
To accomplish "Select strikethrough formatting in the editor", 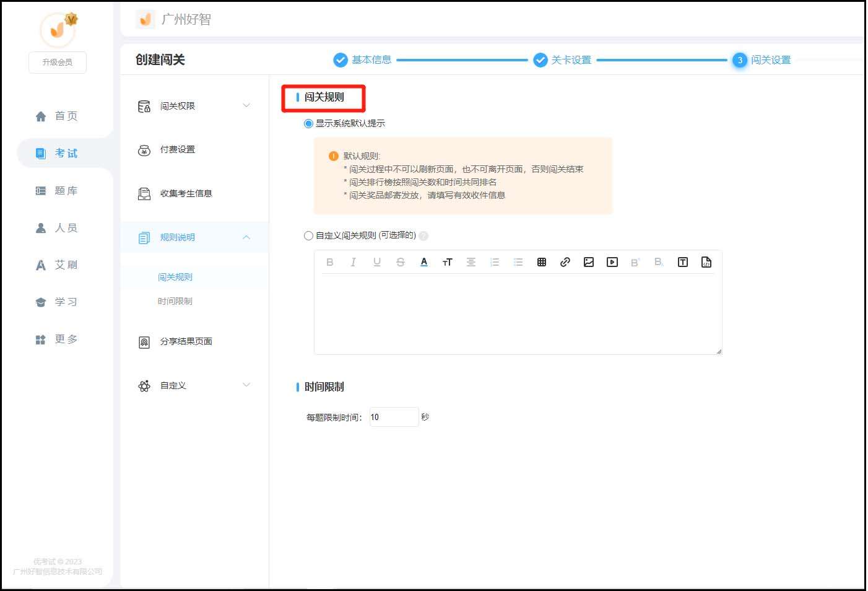I will pos(401,261).
